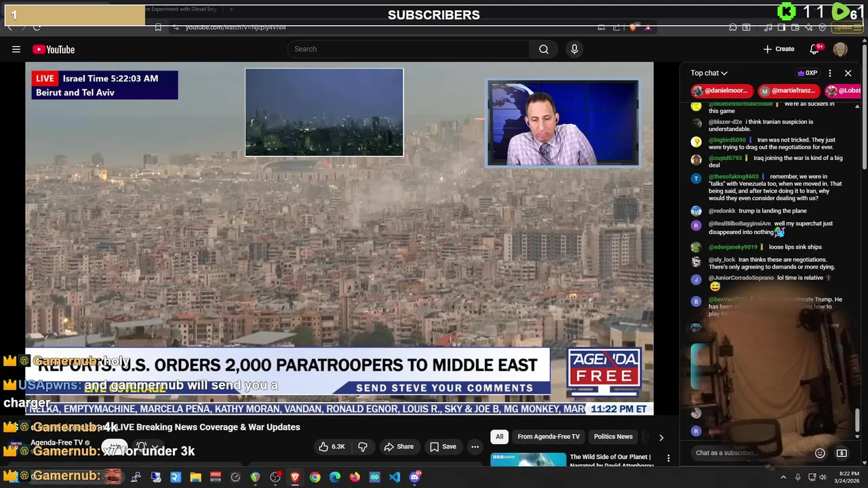868x488 pixels.
Task: Start voice search with microphone icon
Action: coord(574,49)
